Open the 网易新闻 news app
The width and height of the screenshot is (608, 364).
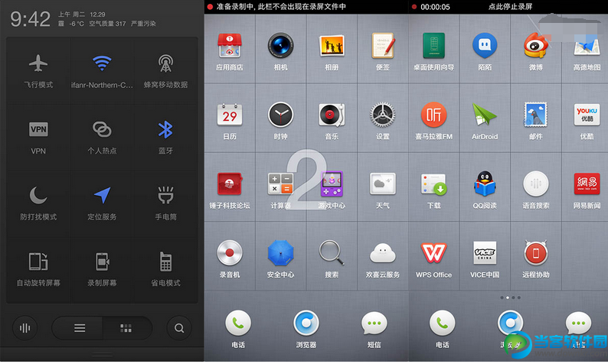point(587,184)
